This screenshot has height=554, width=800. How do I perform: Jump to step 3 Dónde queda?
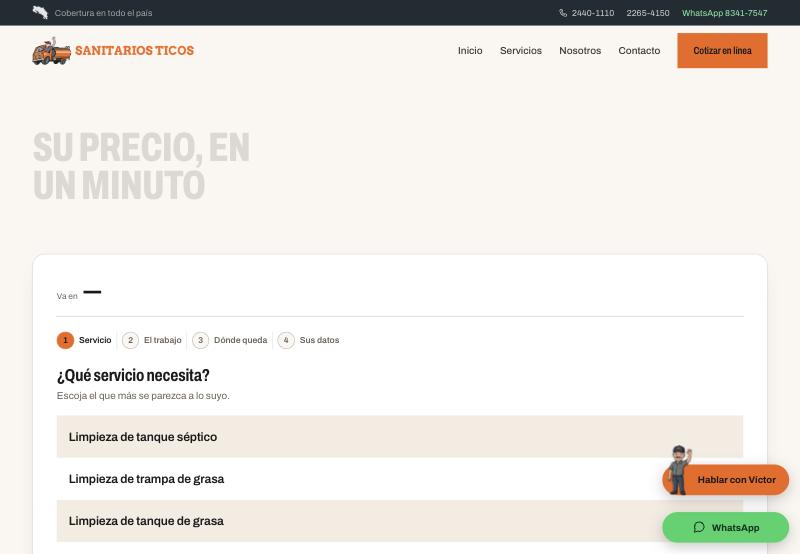coord(230,340)
